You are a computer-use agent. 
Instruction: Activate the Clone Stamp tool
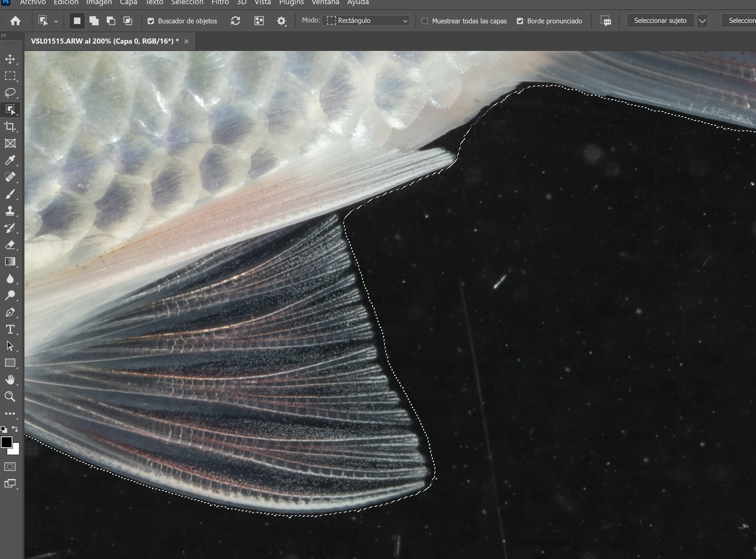click(x=10, y=211)
